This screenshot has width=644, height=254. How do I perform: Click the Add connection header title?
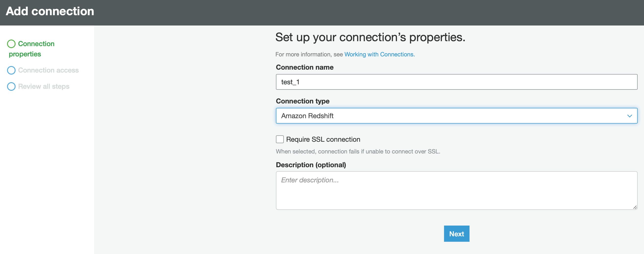pos(50,11)
